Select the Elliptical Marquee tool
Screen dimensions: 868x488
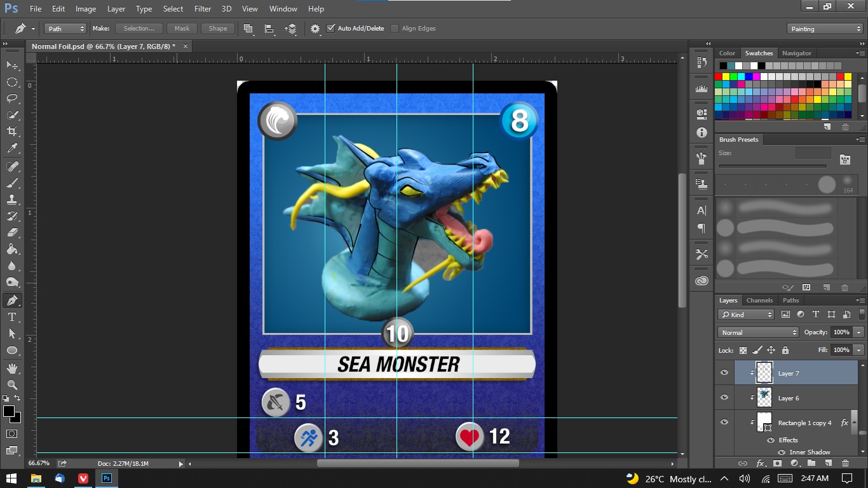tap(12, 82)
